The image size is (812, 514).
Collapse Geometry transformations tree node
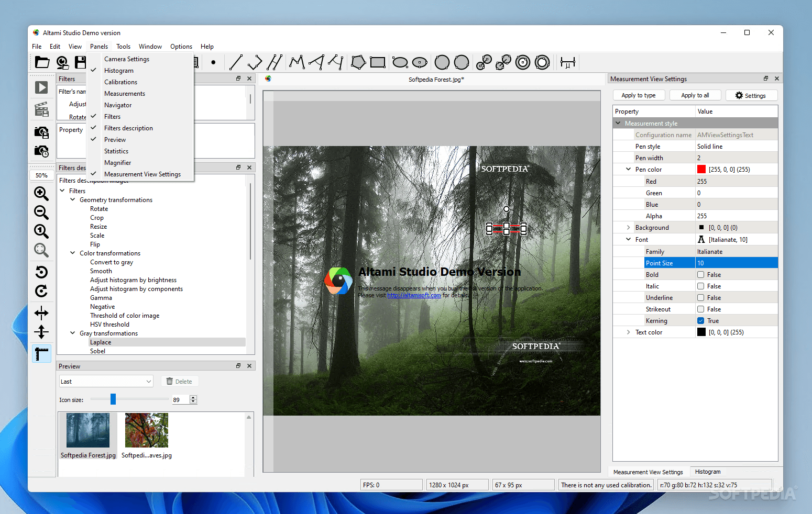click(73, 200)
